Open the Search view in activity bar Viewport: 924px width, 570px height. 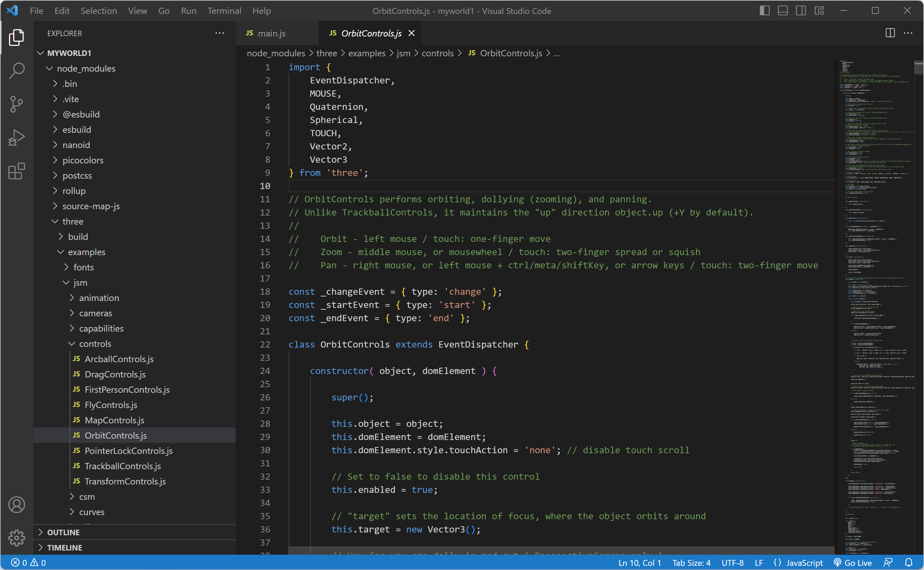coord(16,71)
